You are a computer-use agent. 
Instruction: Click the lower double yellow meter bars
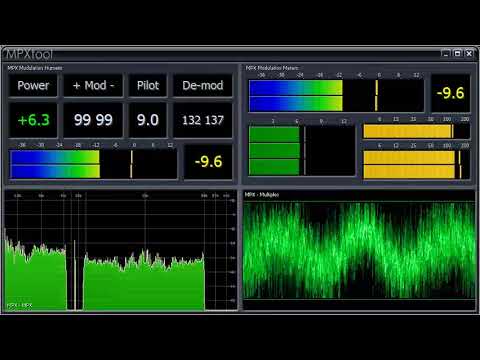tap(416, 165)
